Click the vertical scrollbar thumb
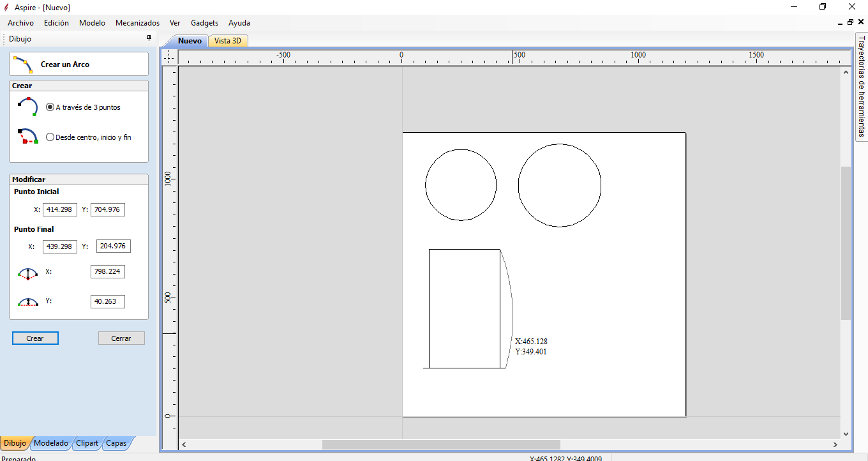The image size is (868, 461). coord(846,243)
